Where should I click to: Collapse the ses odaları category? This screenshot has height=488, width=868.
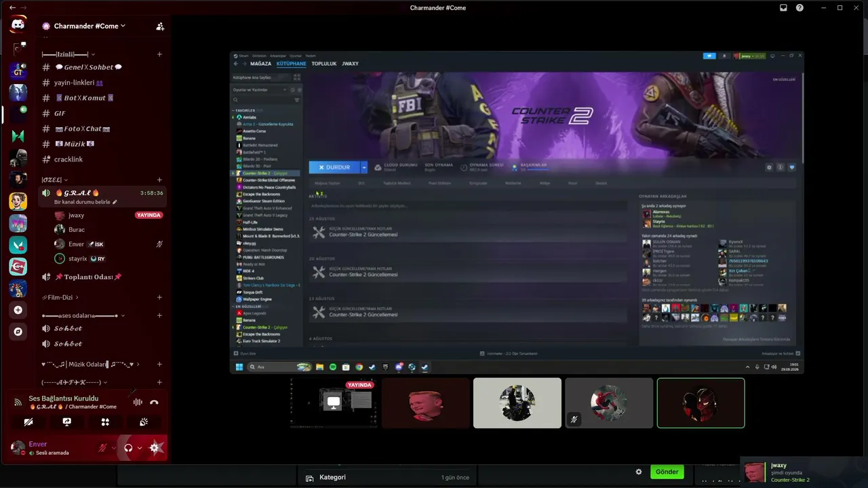click(x=83, y=315)
